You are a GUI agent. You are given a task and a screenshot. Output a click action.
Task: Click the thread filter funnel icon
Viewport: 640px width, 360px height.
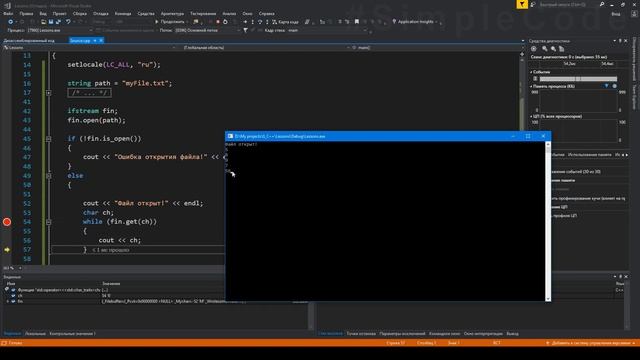[x=245, y=30]
